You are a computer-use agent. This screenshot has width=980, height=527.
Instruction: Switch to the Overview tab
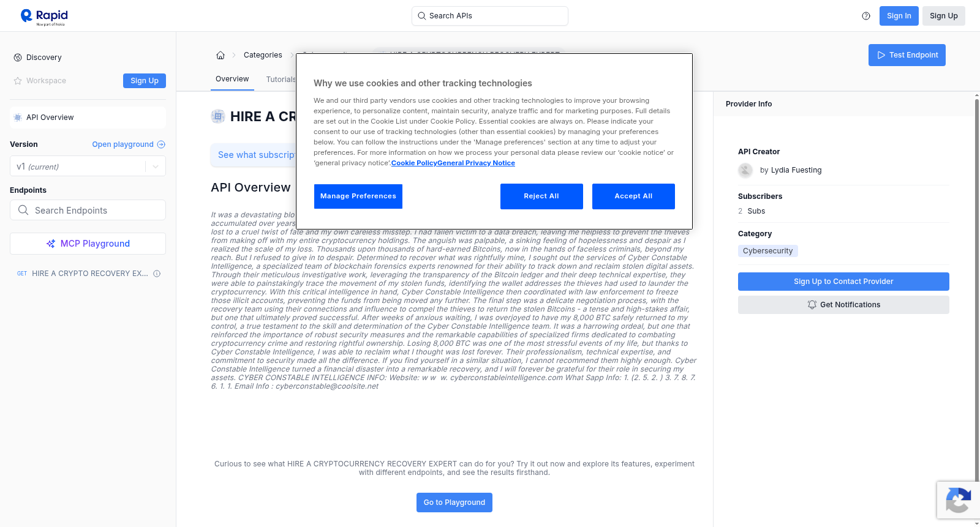click(232, 79)
